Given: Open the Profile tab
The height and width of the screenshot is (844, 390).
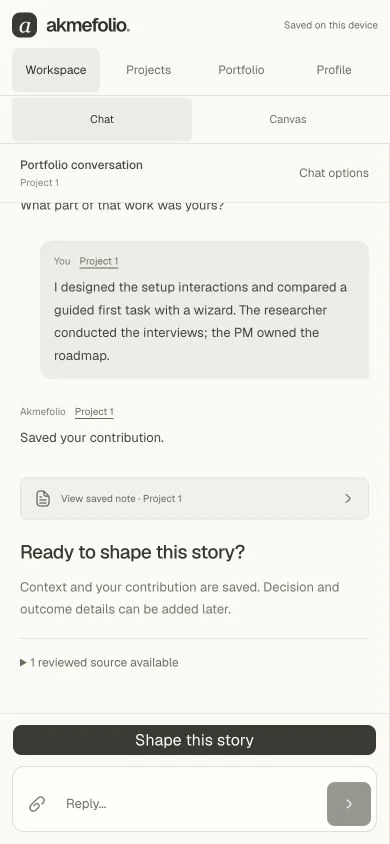Looking at the screenshot, I should click(334, 70).
